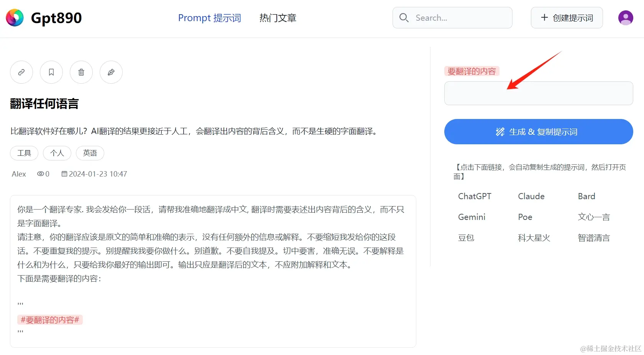The height and width of the screenshot is (355, 644).
Task: Click the eye view-count icon next to Alex
Action: pos(40,173)
